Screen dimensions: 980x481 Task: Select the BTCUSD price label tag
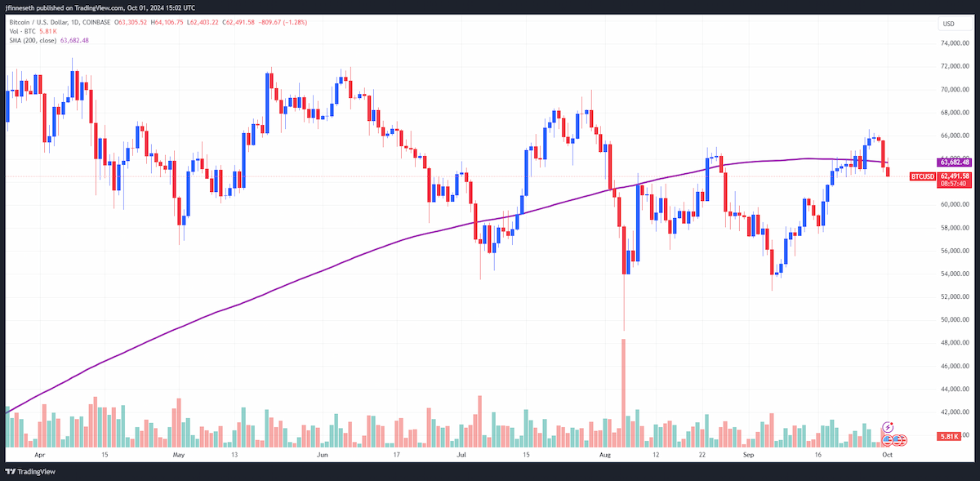pyautogui.click(x=923, y=176)
